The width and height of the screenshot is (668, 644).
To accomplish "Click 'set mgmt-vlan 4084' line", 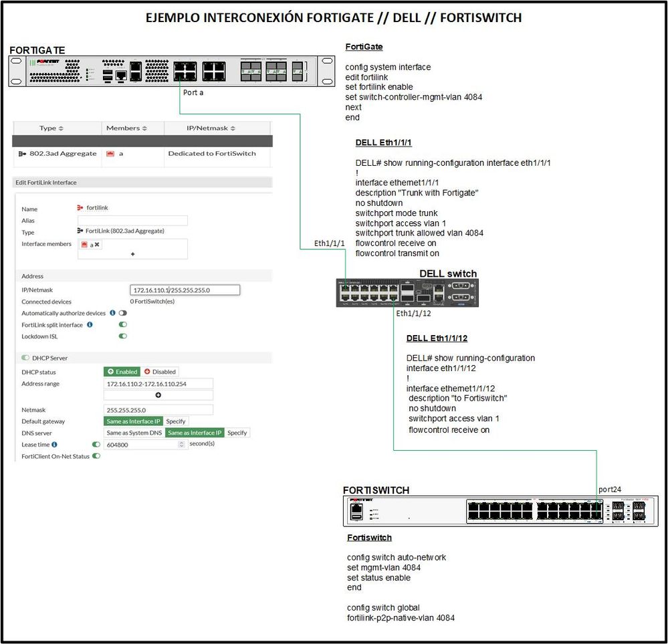I will coord(383,568).
